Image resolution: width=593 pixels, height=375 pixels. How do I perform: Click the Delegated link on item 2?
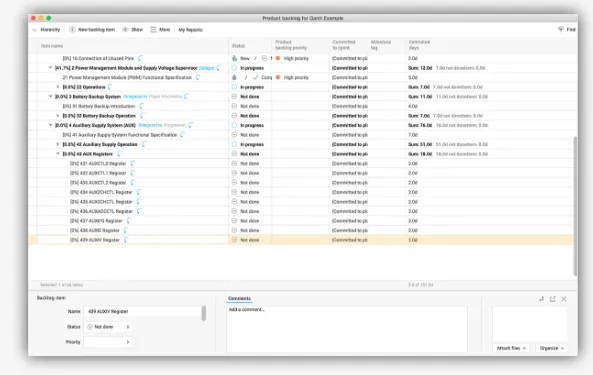[206, 68]
